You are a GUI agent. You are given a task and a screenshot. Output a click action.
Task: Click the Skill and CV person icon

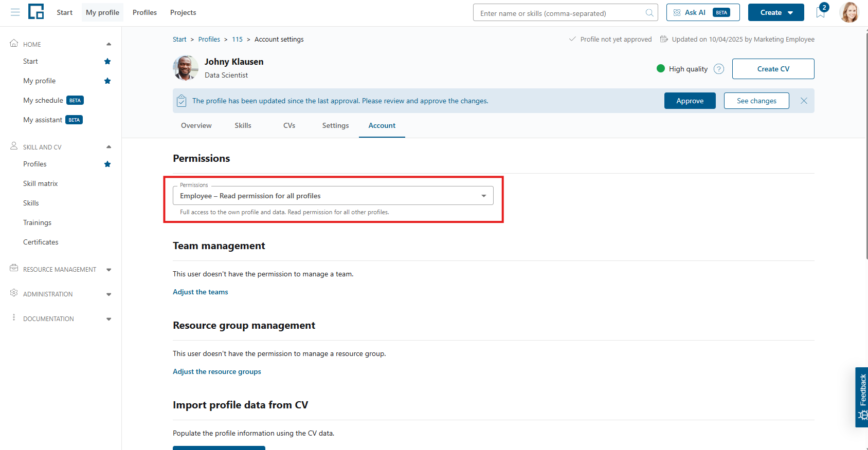pyautogui.click(x=14, y=146)
